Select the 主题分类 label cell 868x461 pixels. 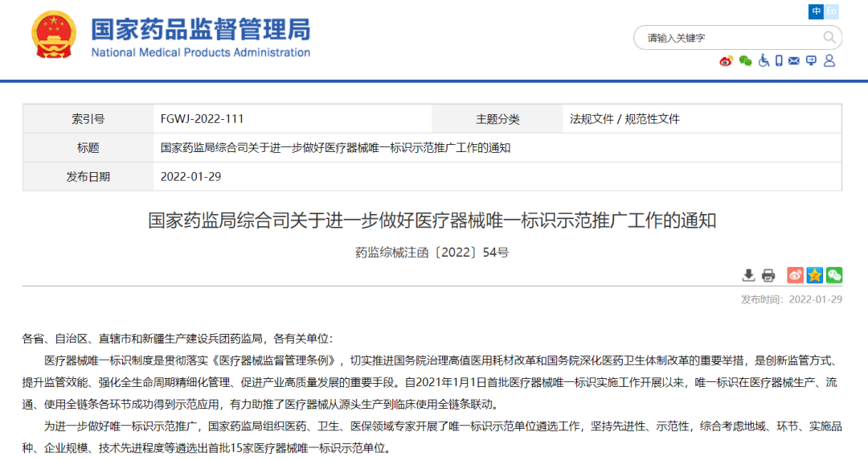click(497, 118)
